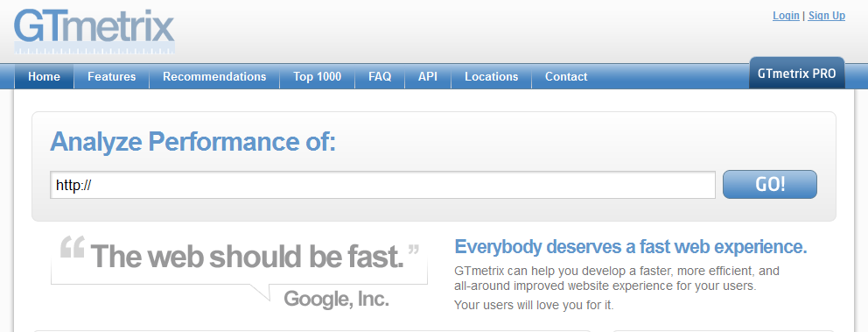Click the opening quotation mark icon

coord(72,247)
